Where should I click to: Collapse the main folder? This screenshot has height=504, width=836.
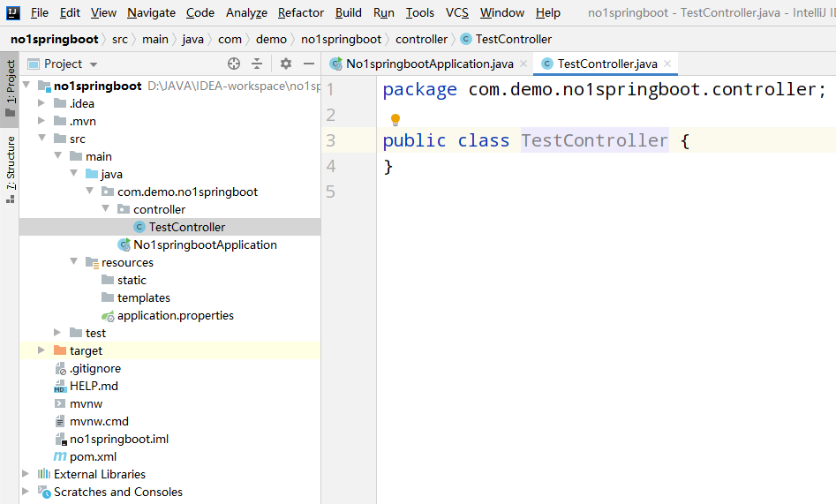click(x=58, y=155)
